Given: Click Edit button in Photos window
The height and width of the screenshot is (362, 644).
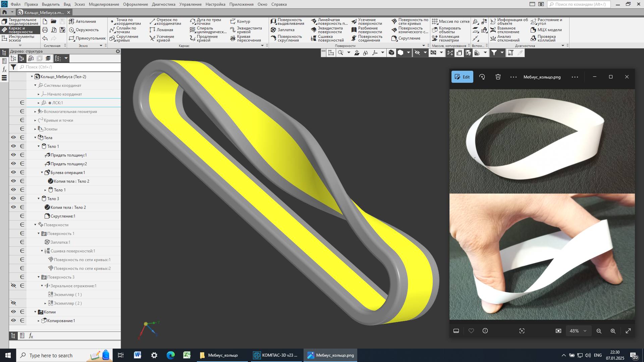Looking at the screenshot, I should click(462, 77).
